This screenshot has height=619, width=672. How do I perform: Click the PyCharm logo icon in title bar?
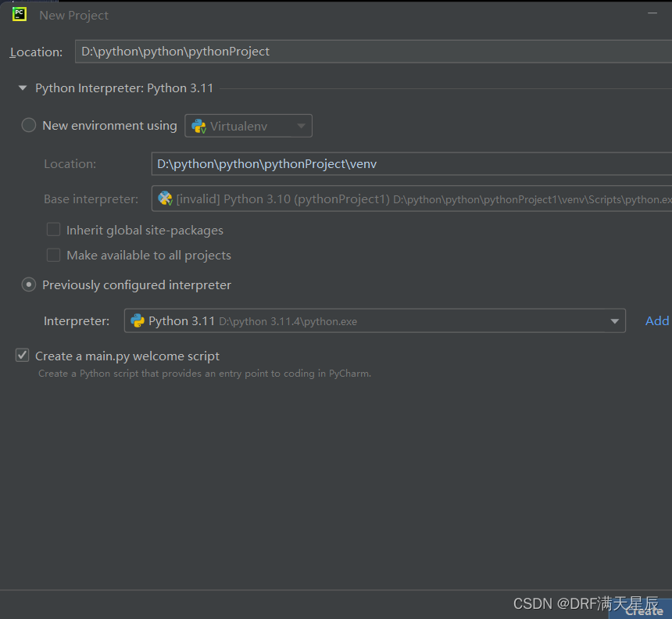[x=20, y=14]
